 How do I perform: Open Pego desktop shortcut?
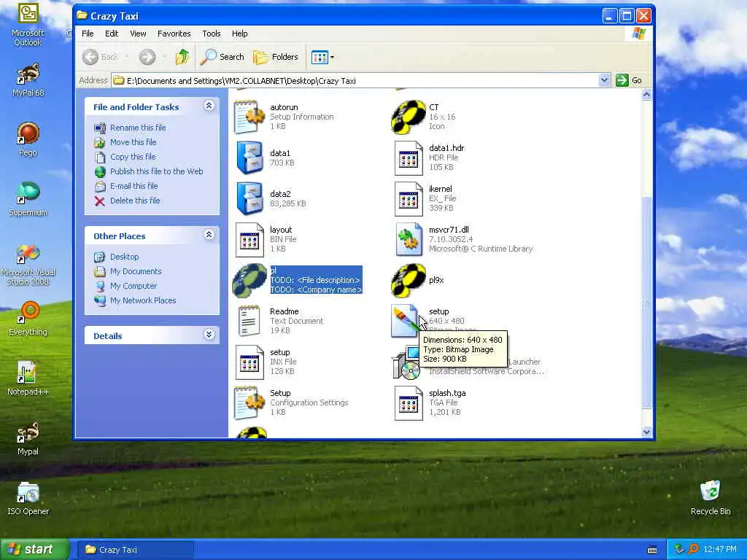coord(28,139)
